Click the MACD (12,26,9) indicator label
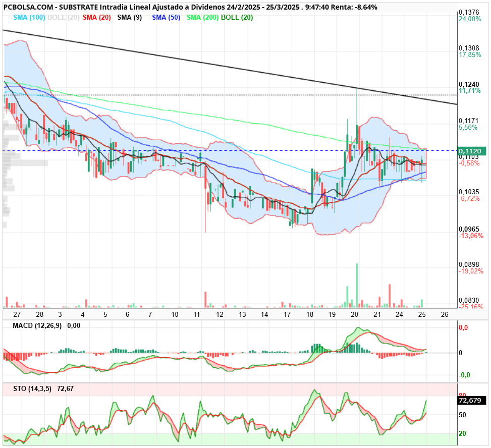The width and height of the screenshot is (491, 448). [x=37, y=325]
